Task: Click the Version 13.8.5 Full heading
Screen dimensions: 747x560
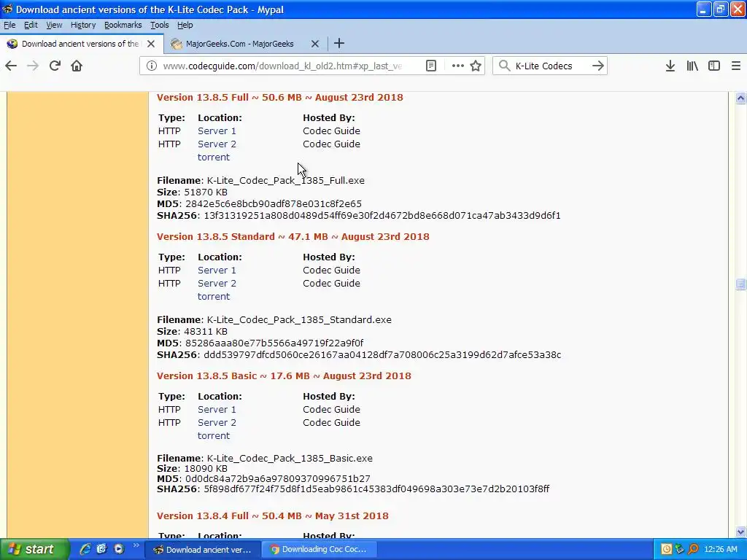Action: [x=279, y=98]
